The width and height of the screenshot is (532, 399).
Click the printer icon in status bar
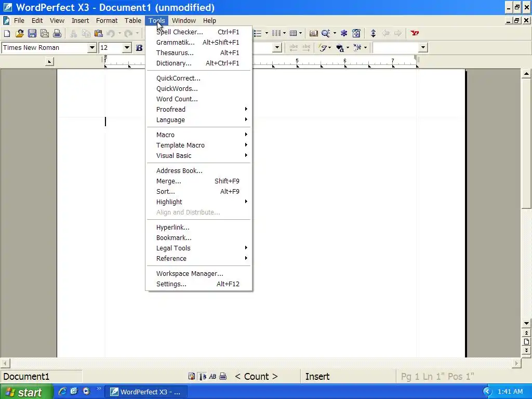click(x=223, y=376)
